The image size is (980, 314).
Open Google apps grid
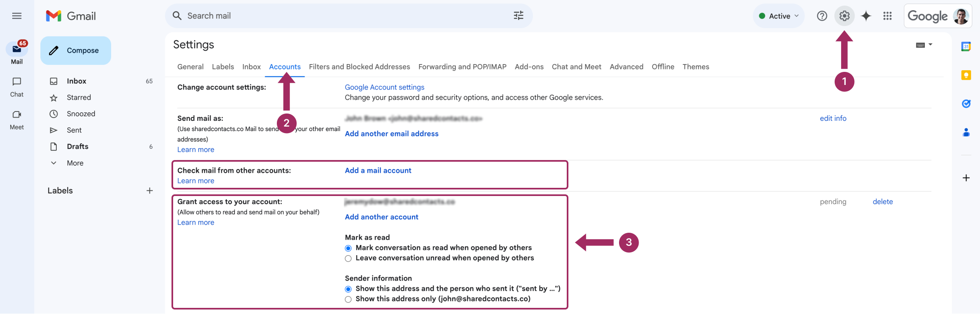tap(887, 16)
